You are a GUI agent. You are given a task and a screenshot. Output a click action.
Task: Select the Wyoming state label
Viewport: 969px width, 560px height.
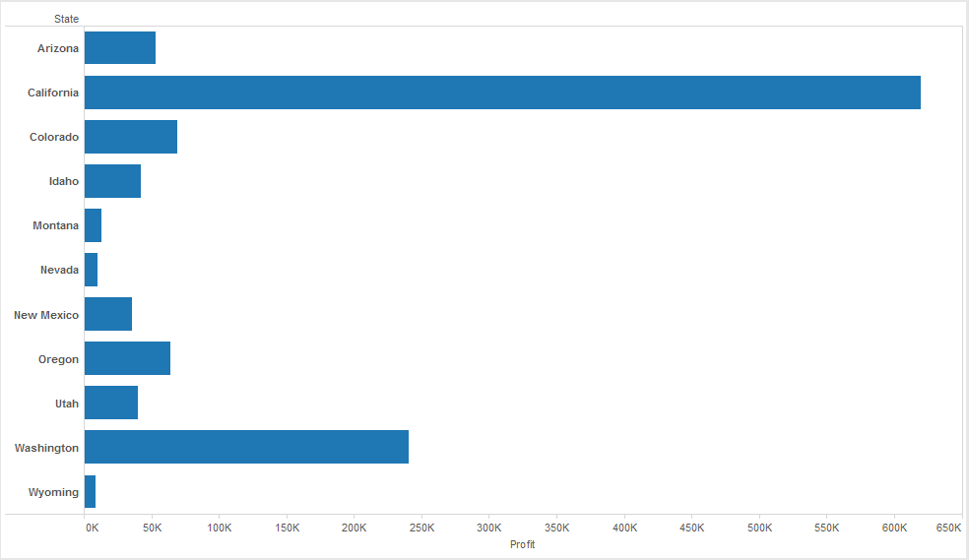tap(53, 492)
